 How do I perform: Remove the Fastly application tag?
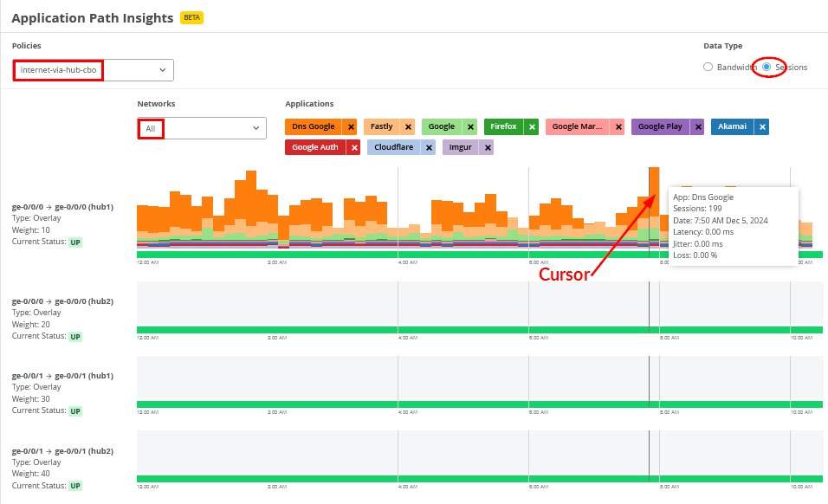point(408,126)
